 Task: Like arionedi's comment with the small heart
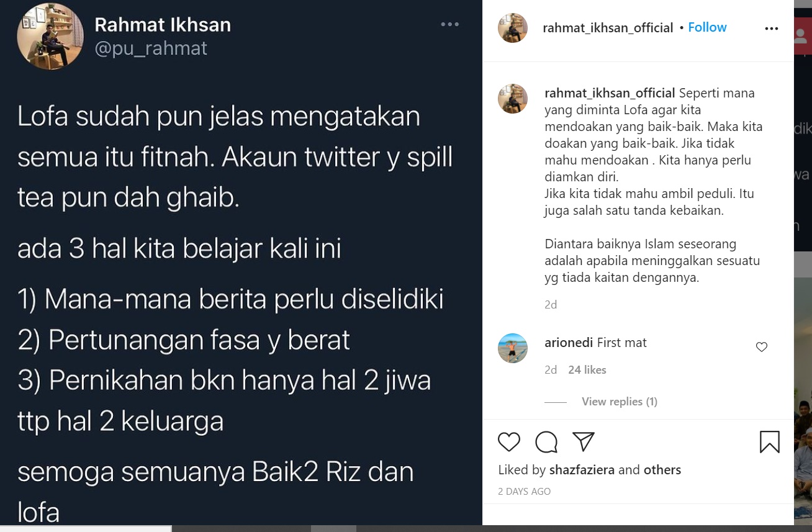tap(762, 347)
